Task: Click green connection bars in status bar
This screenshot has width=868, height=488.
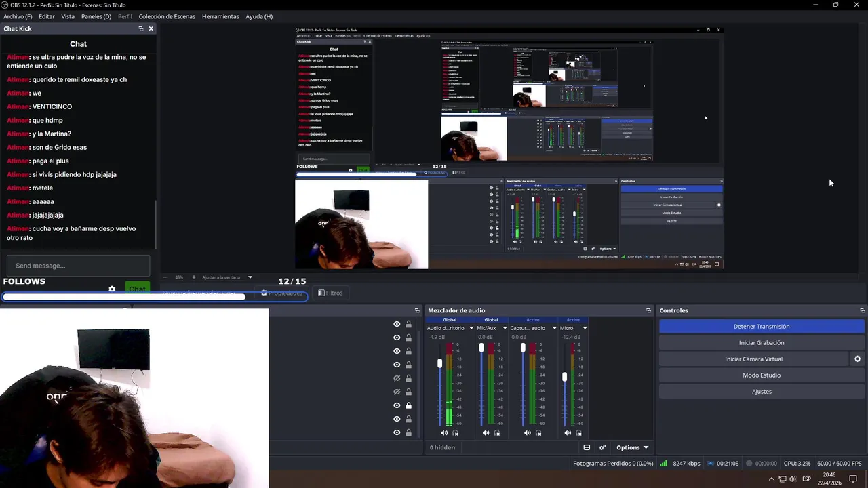Action: click(663, 464)
